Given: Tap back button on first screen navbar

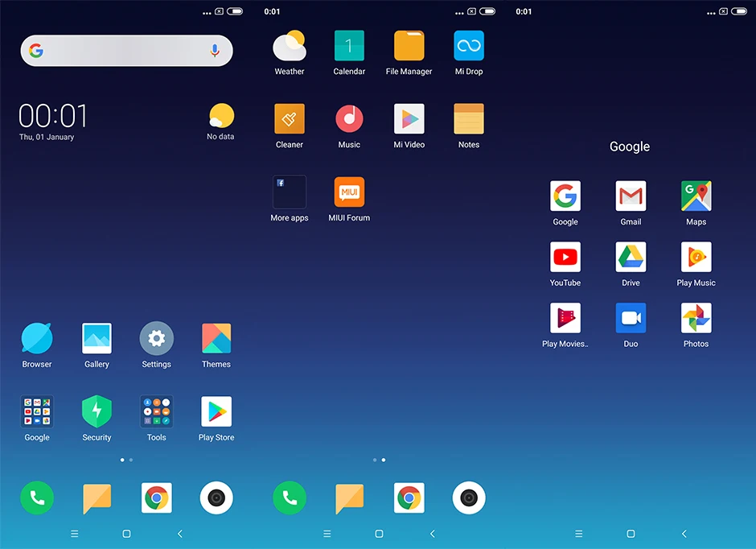Looking at the screenshot, I should click(x=180, y=534).
